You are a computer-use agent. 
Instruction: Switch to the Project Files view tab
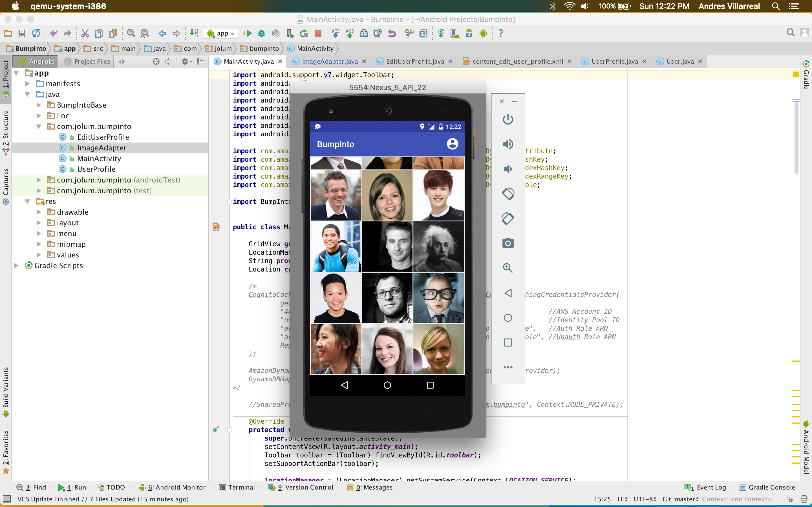coord(87,61)
